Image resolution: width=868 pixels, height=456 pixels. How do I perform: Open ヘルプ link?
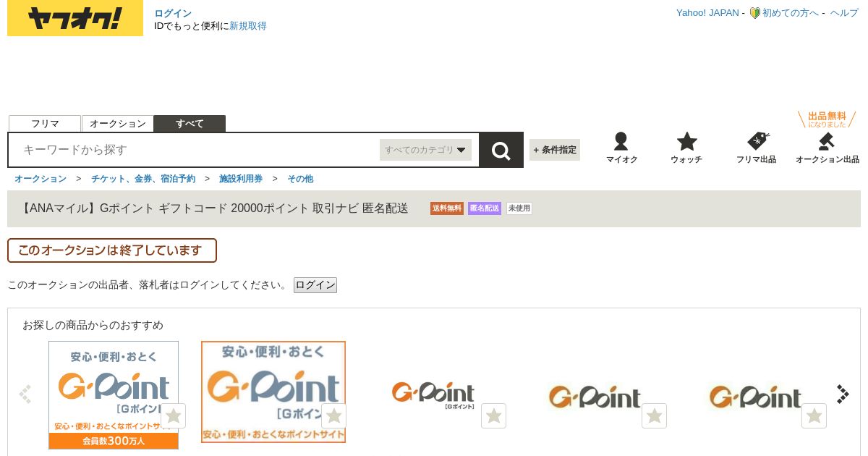(x=844, y=13)
